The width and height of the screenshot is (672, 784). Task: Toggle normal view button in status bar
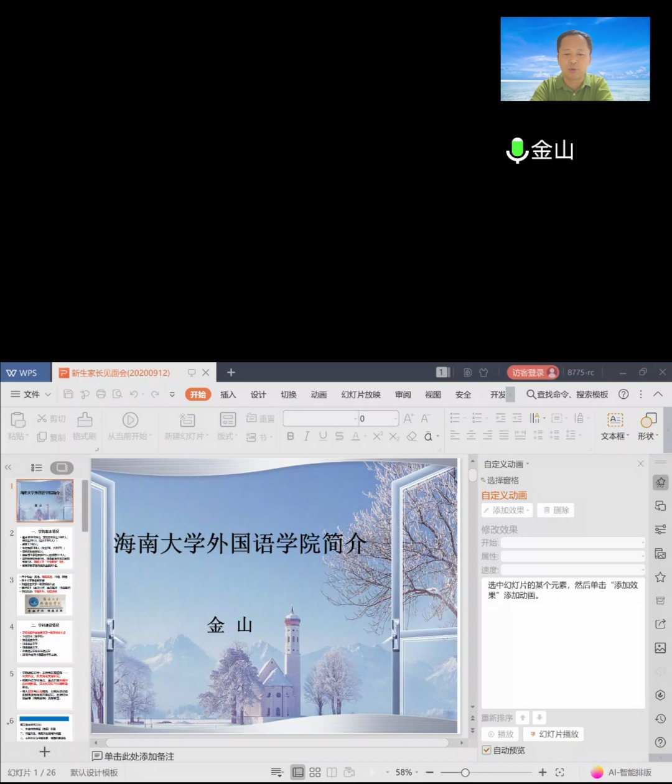[x=298, y=772]
